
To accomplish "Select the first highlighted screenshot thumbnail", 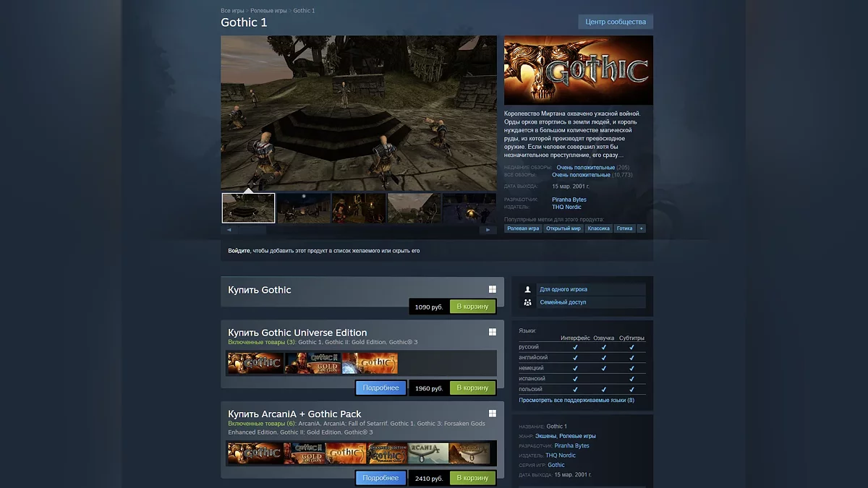I will tap(248, 208).
